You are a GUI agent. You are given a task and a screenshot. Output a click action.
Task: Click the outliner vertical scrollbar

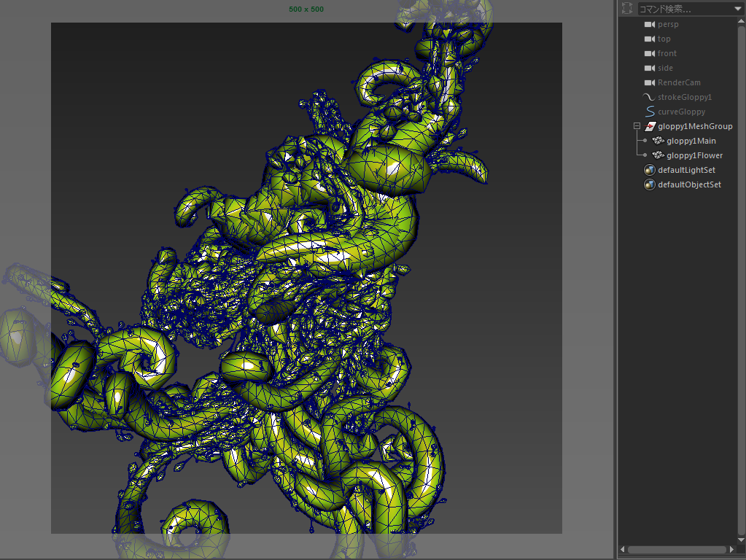tap(741, 280)
